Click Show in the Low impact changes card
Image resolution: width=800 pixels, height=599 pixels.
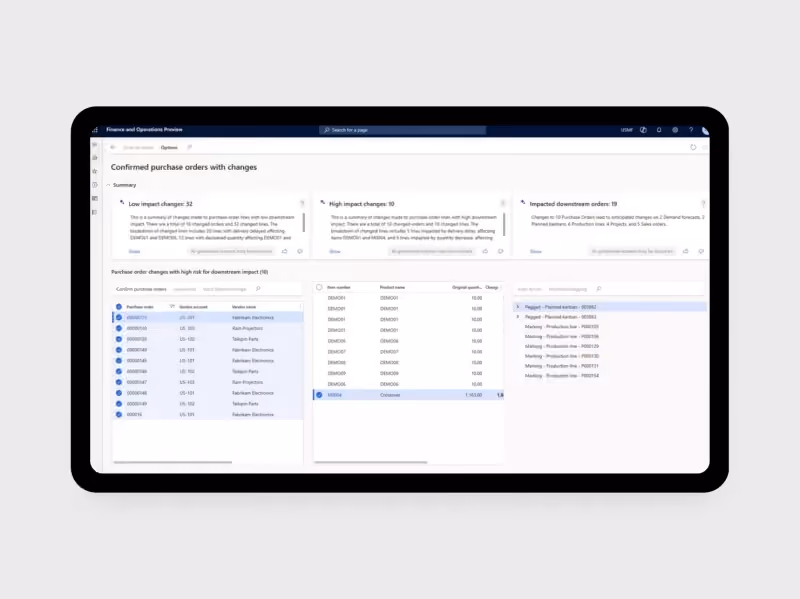coord(134,252)
